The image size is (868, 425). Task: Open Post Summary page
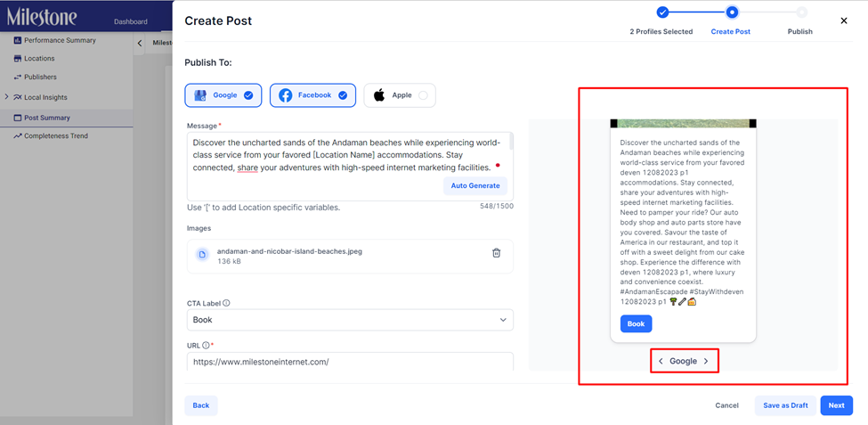pos(47,118)
